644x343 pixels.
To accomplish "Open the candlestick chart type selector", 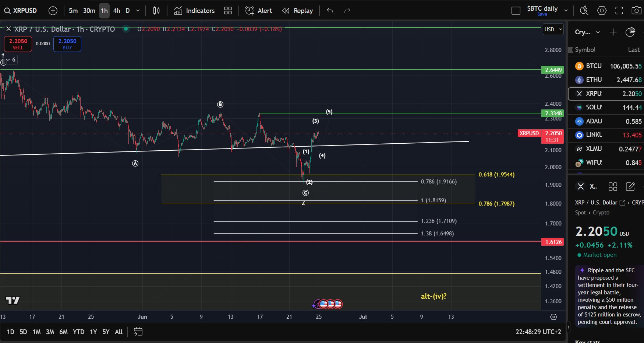I will [156, 11].
